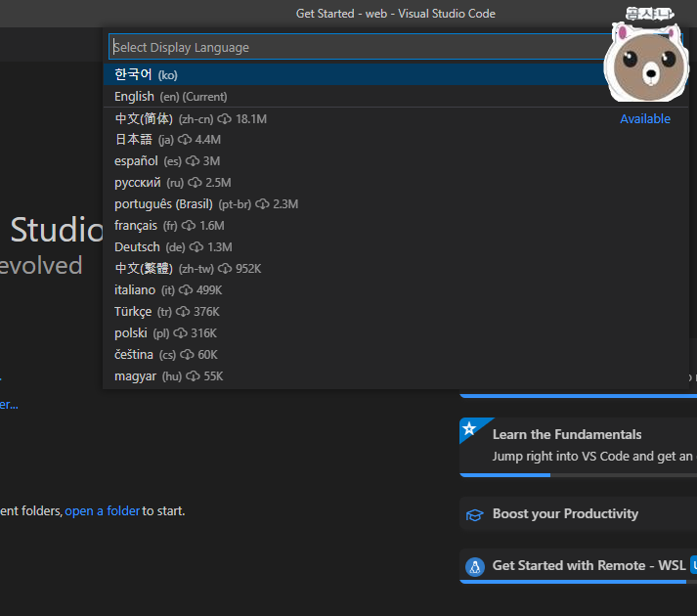Screen dimensions: 697x616
Task: Open Get Started with Remote - WSL
Action: point(578,566)
